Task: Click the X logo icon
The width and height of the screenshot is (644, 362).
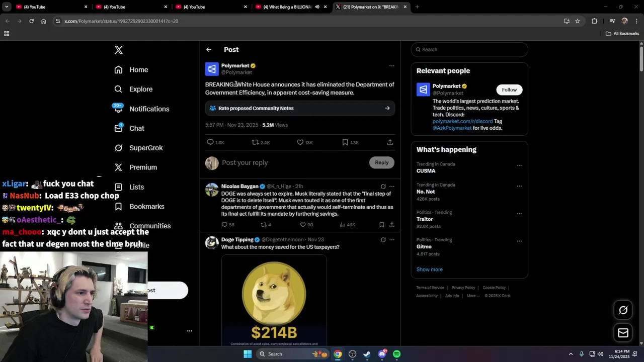Action: point(119,50)
